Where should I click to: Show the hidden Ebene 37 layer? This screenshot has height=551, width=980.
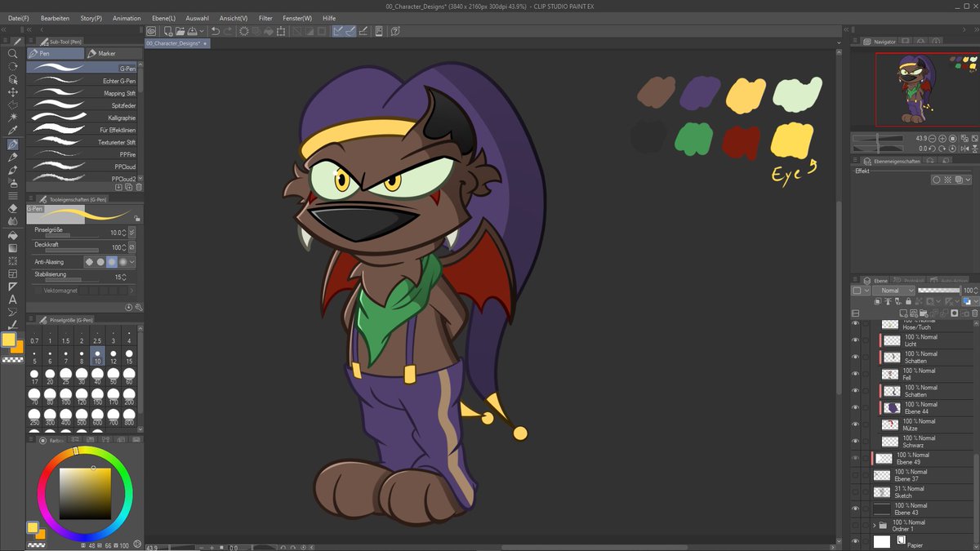[855, 475]
